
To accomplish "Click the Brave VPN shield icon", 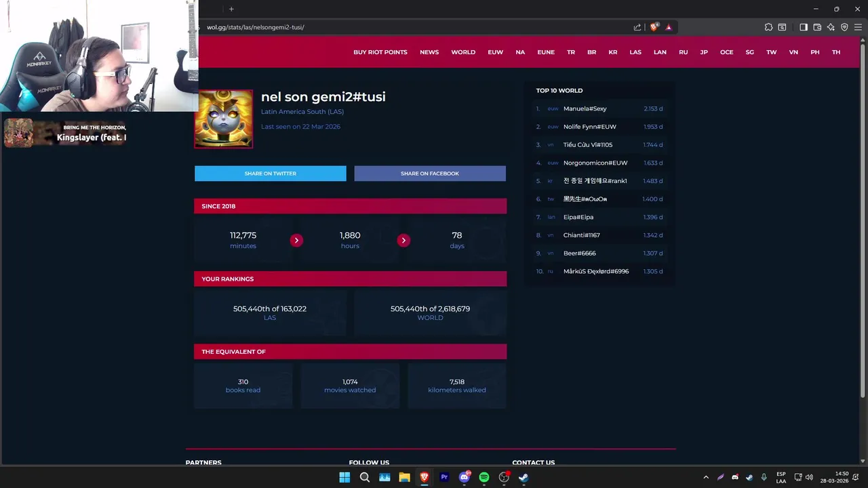I will (844, 27).
